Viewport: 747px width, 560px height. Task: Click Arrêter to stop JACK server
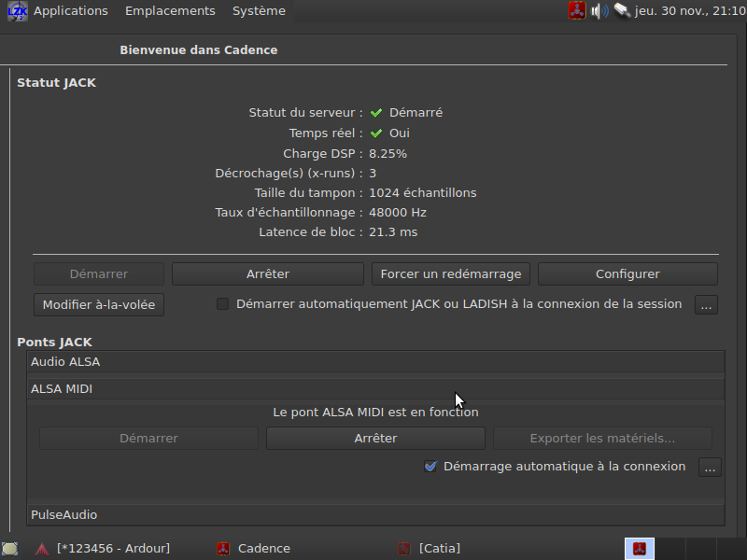[x=268, y=274]
